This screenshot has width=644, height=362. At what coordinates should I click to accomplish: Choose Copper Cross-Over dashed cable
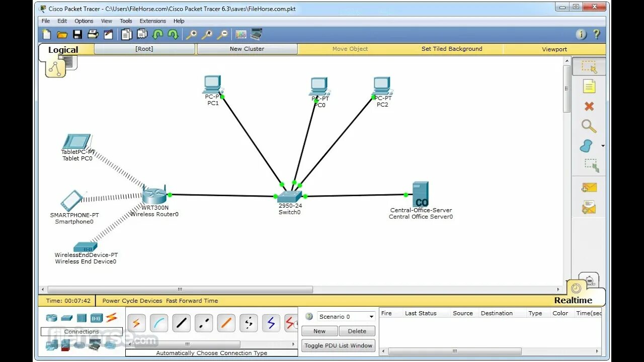pyautogui.click(x=204, y=323)
